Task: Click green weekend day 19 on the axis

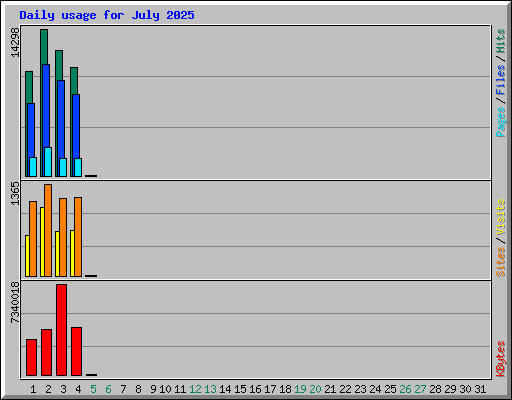Action: coord(300,389)
